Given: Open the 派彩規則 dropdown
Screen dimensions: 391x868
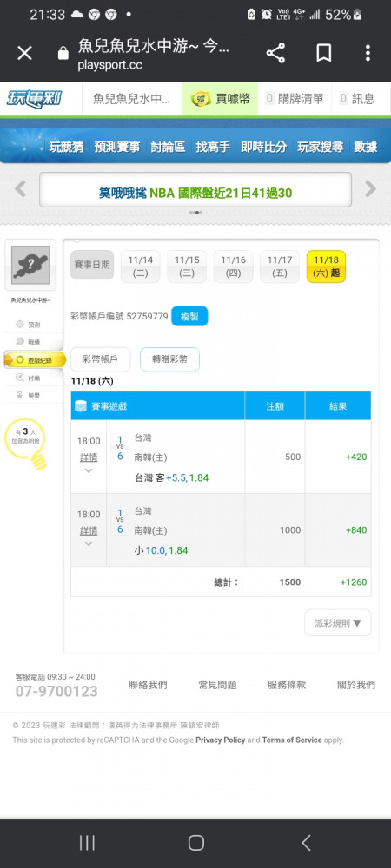Looking at the screenshot, I should [x=338, y=622].
